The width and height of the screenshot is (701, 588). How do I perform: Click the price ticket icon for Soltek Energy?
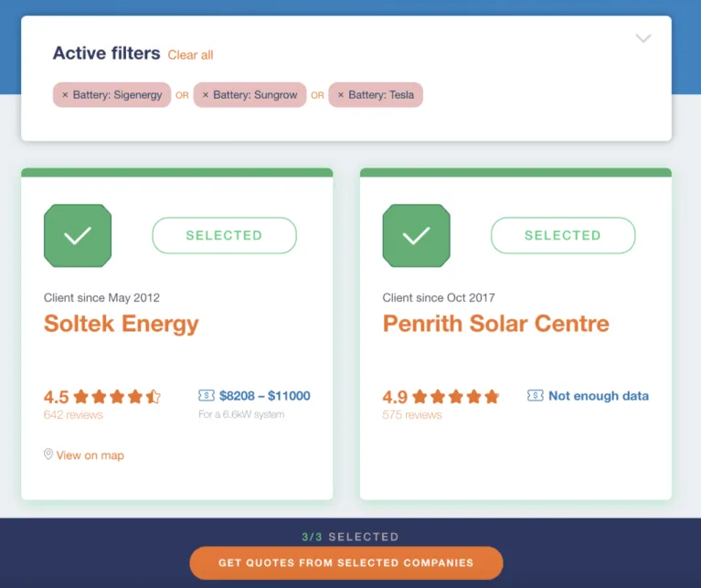point(207,396)
